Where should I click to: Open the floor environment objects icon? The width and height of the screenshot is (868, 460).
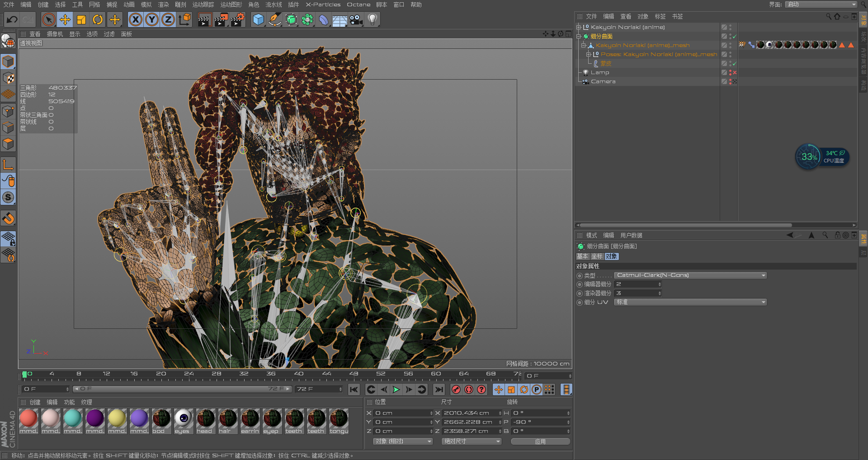(340, 20)
